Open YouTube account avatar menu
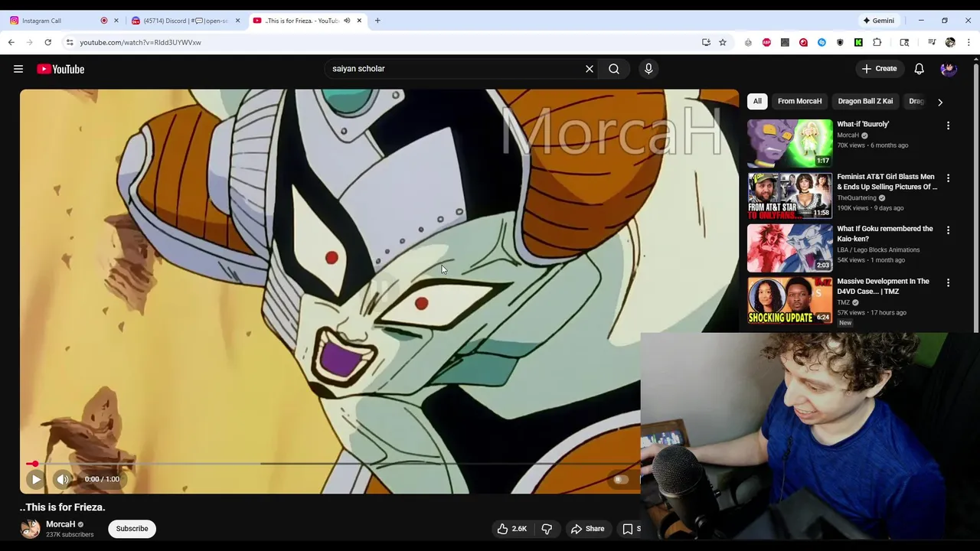 pos(949,69)
